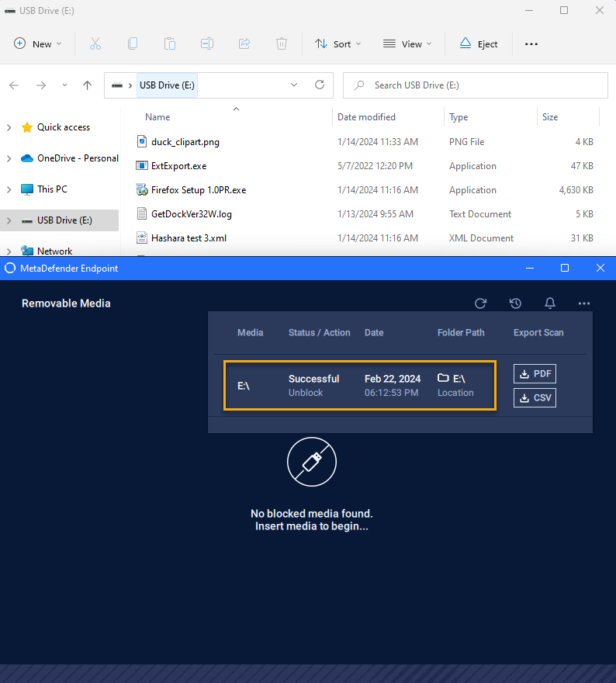Image resolution: width=616 pixels, height=683 pixels.
Task: Select Quick access in navigation pane
Action: (x=55, y=127)
